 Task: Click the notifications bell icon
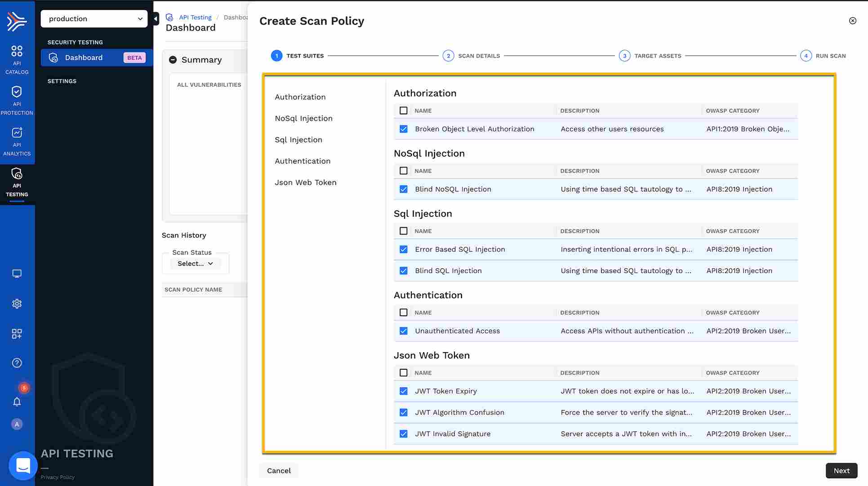(x=17, y=402)
